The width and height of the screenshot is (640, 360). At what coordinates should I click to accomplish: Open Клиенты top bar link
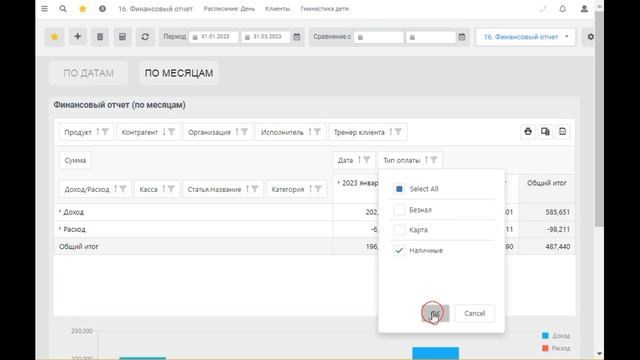pos(277,9)
